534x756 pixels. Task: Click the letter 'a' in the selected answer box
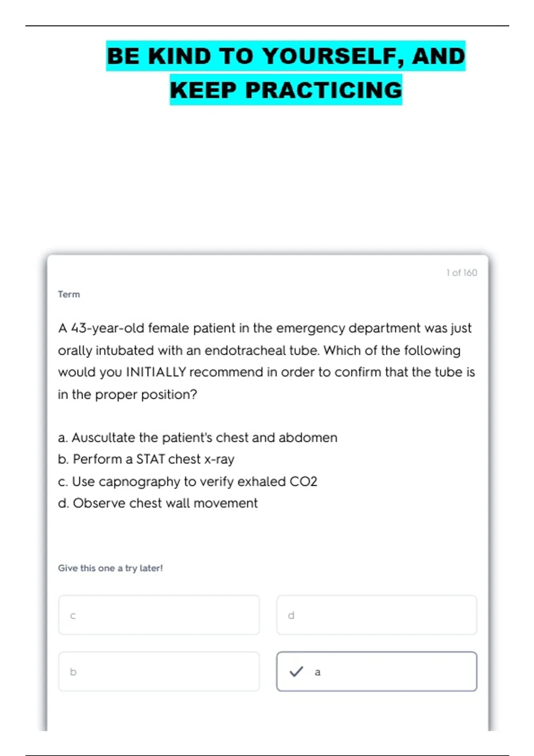317,672
